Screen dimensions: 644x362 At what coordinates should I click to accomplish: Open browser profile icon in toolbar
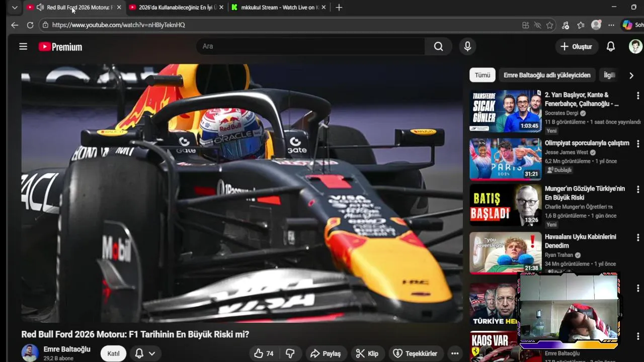tap(596, 25)
